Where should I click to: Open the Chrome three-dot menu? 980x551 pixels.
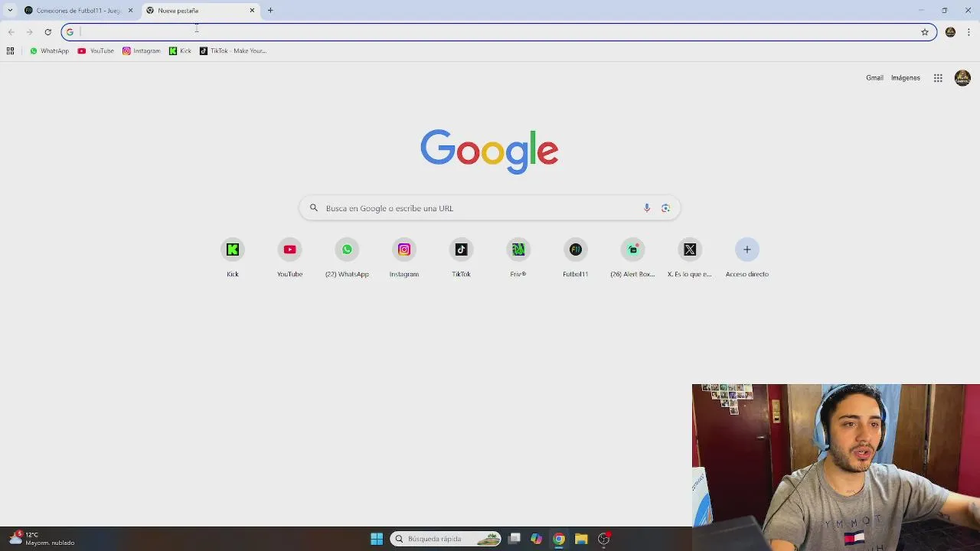[x=969, y=32]
